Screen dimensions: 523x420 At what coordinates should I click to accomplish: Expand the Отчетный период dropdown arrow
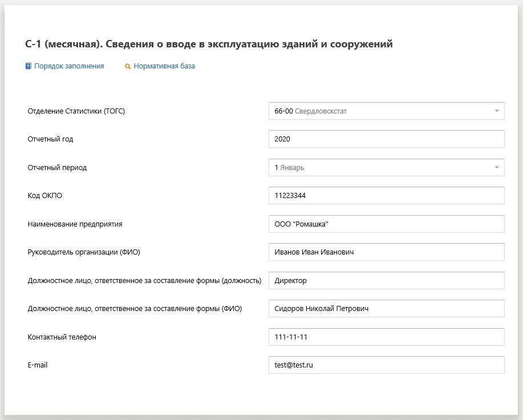pos(497,167)
